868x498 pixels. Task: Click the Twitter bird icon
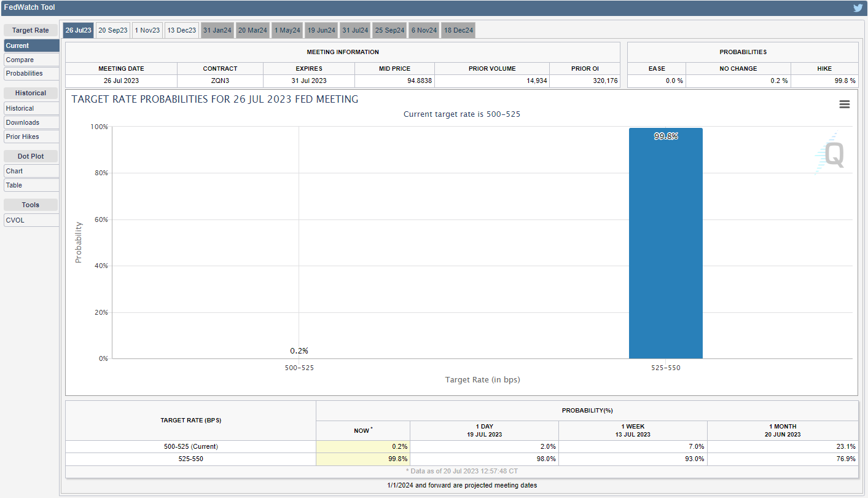tap(858, 8)
